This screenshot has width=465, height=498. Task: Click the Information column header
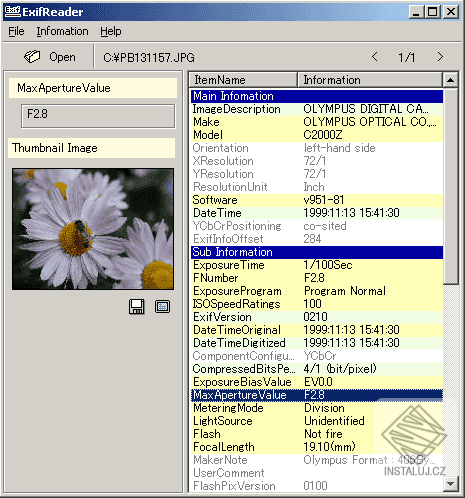click(x=370, y=80)
